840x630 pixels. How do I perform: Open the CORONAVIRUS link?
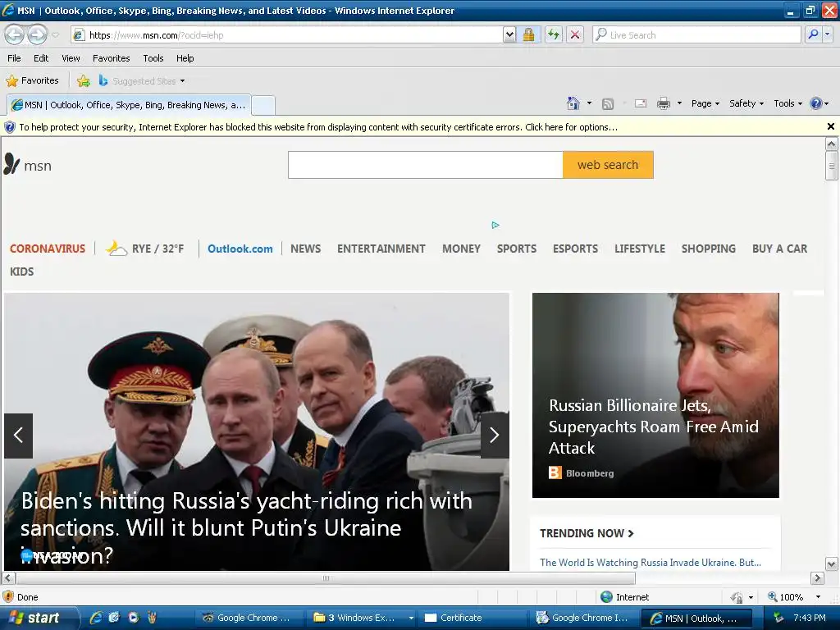point(47,249)
